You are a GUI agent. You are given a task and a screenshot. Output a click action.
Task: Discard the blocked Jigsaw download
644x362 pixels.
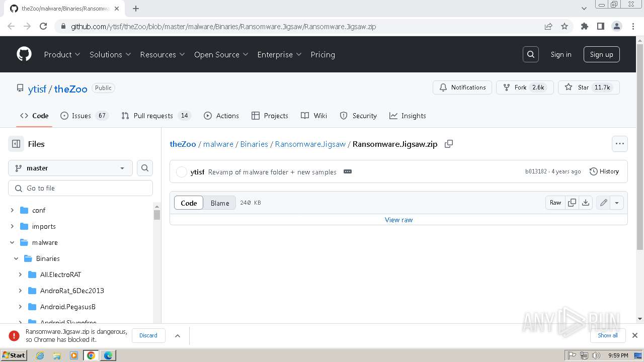pos(148,335)
